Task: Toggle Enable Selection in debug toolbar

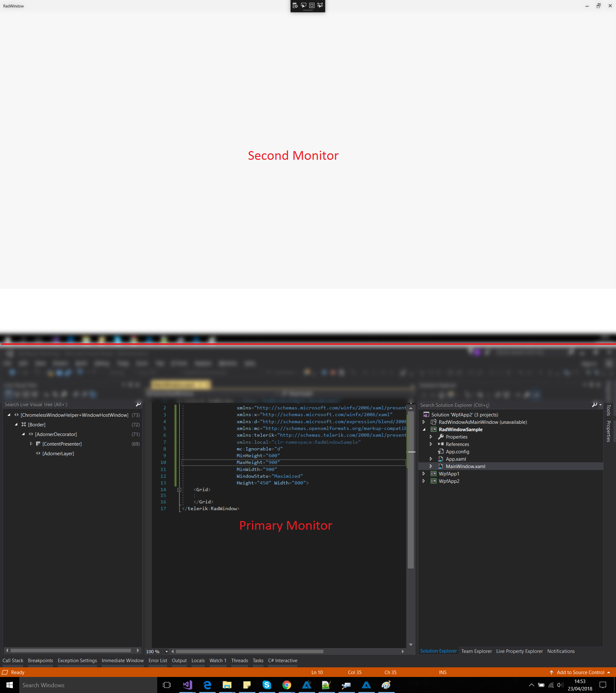Action: pyautogui.click(x=304, y=5)
